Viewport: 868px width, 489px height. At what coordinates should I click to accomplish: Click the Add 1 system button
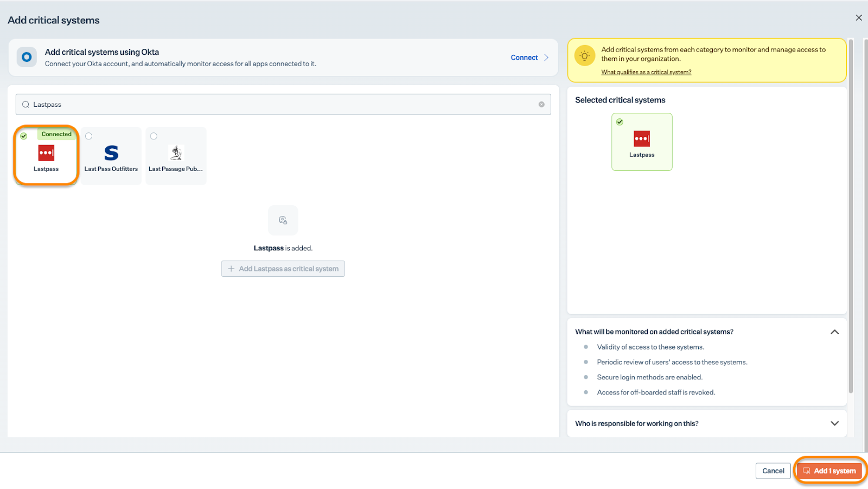click(x=829, y=471)
